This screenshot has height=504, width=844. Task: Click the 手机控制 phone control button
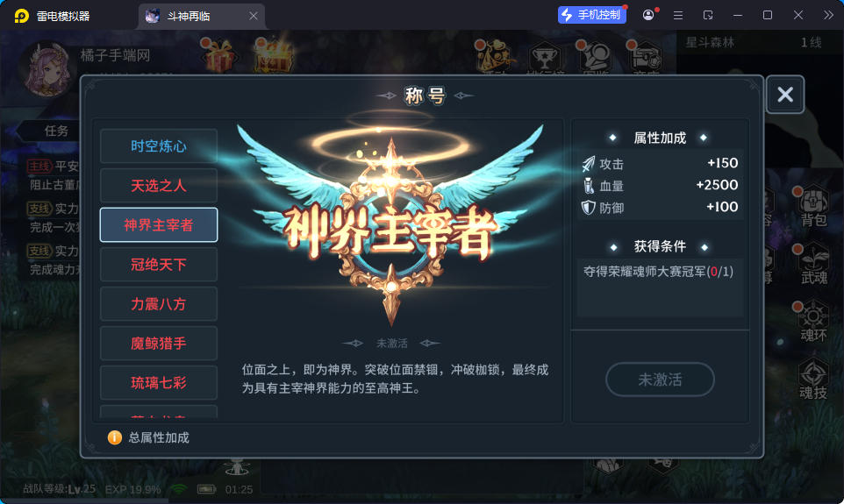pos(591,15)
